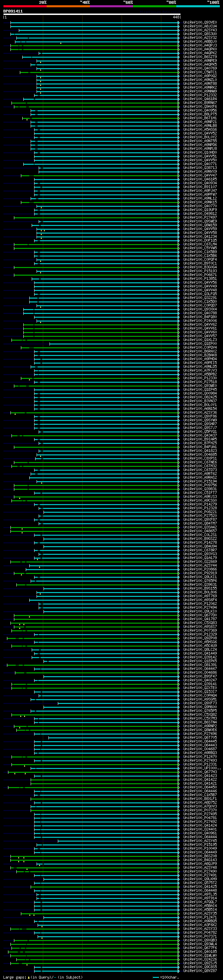The height and width of the screenshot is (980, 223).
Task: Open the UniRef100_Q8V287 hit label
Action: tap(200, 971)
